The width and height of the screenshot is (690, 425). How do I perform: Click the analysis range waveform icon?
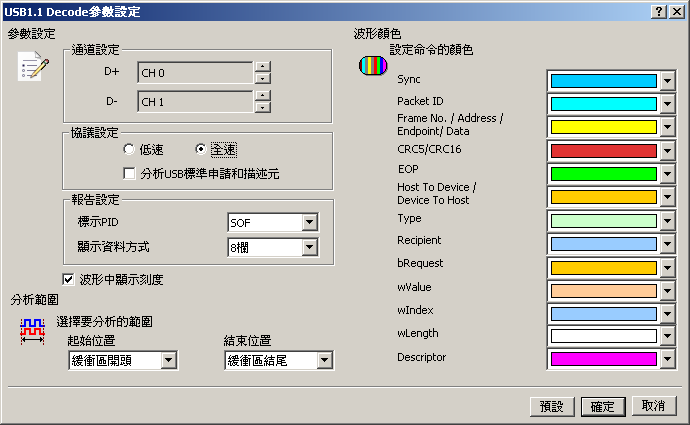[x=32, y=331]
